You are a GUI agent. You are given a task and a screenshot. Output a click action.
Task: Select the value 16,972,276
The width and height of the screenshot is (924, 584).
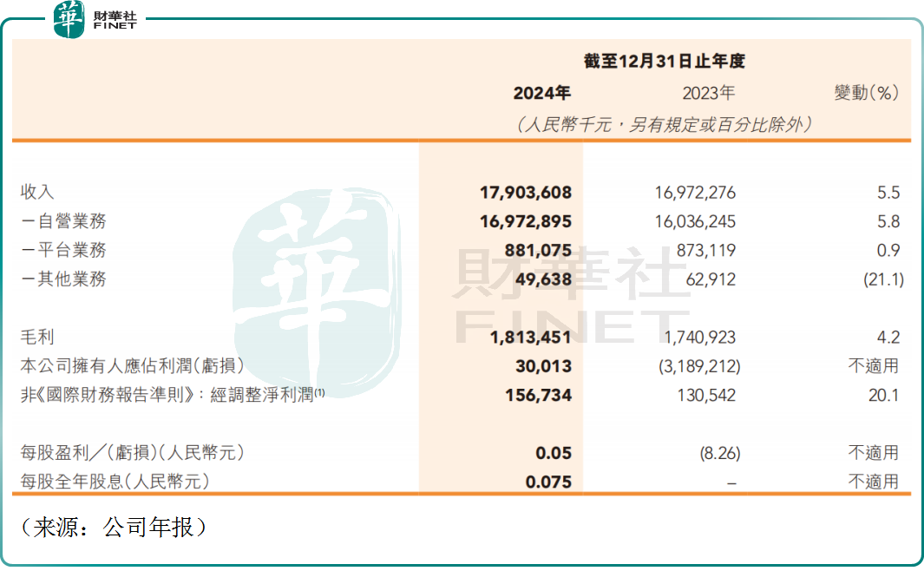[695, 193]
